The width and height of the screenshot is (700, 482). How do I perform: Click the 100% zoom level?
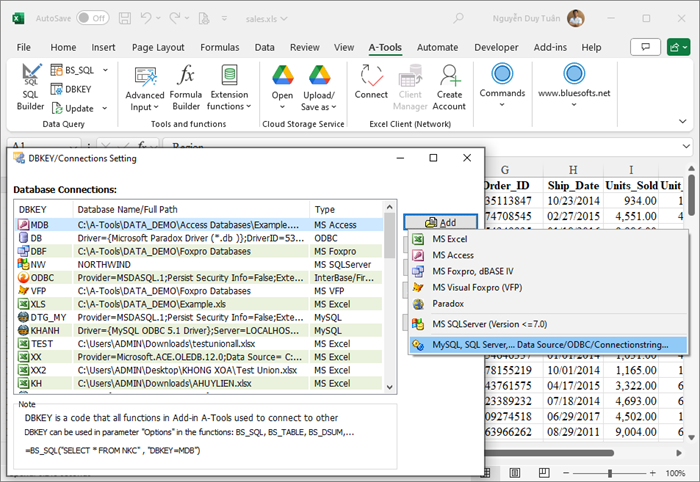pos(675,473)
